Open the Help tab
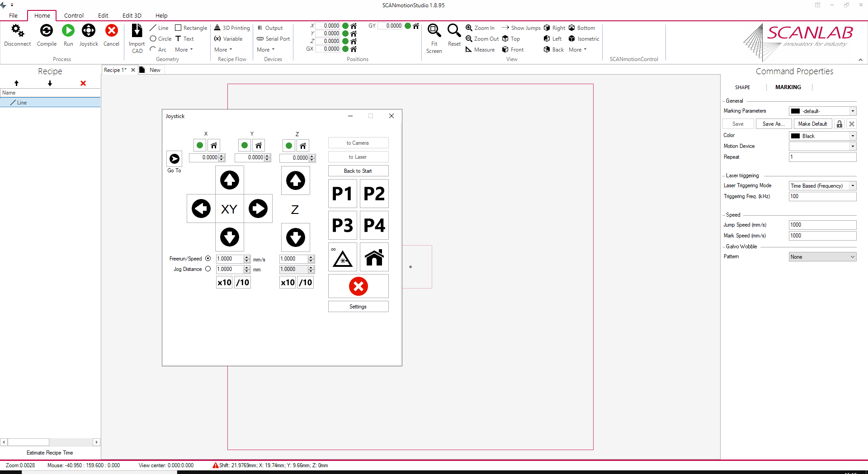 tap(161, 15)
